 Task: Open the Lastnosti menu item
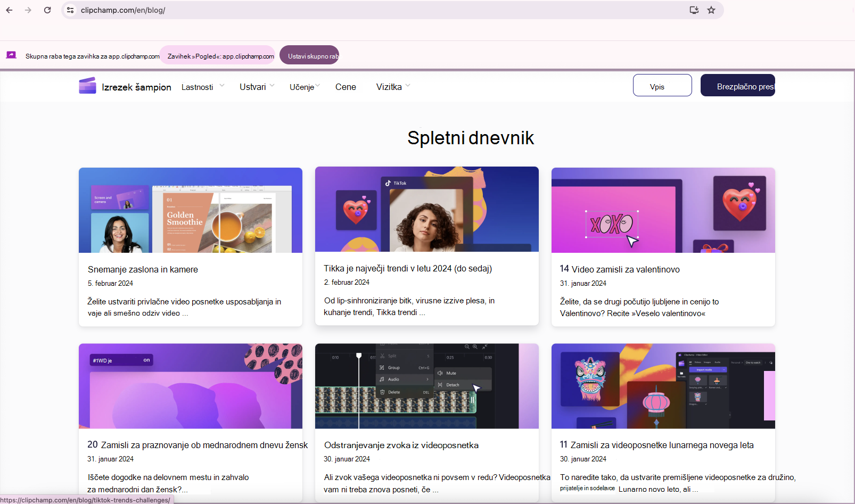(x=197, y=87)
